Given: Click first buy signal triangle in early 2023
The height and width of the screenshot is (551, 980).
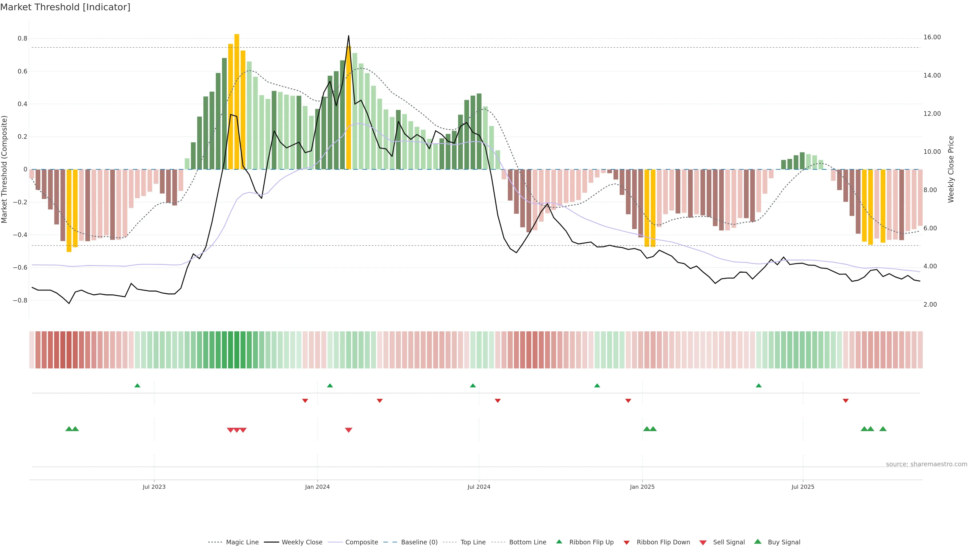Looking at the screenshot, I should click(x=69, y=429).
